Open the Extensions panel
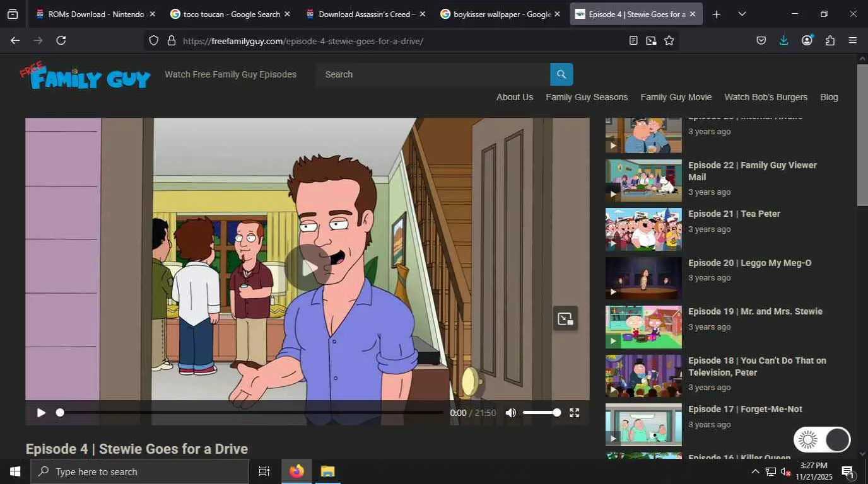Screen dimensions: 868x484 click(830, 40)
